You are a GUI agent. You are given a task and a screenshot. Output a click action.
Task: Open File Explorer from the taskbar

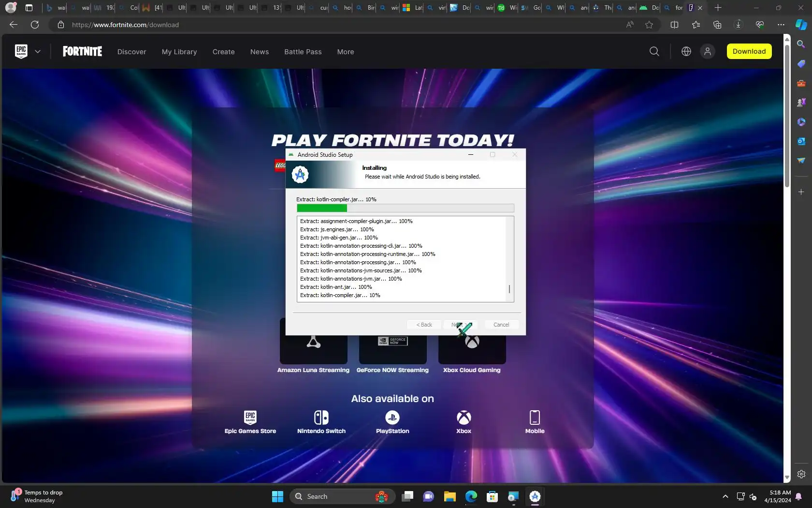(x=450, y=496)
